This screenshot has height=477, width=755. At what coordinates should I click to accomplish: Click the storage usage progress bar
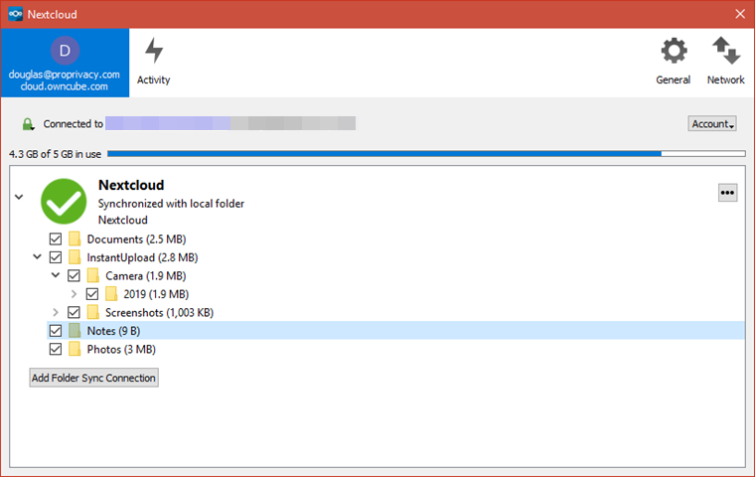click(x=426, y=154)
